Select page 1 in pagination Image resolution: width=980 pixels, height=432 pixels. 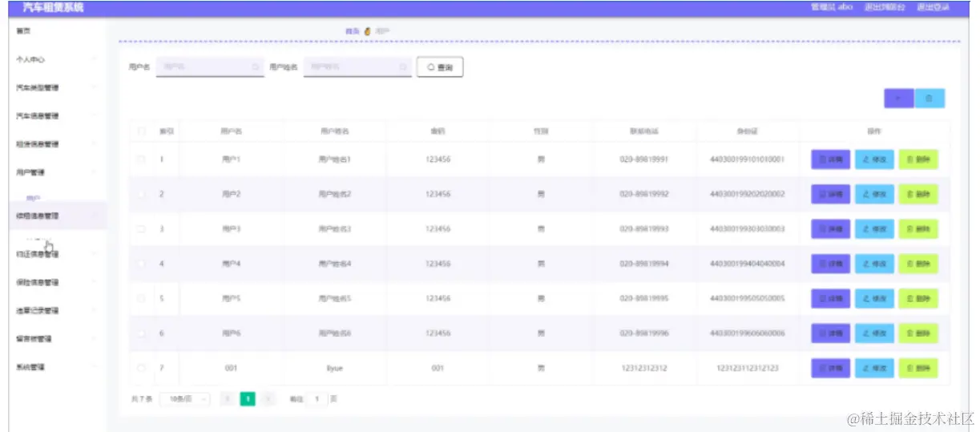click(248, 398)
